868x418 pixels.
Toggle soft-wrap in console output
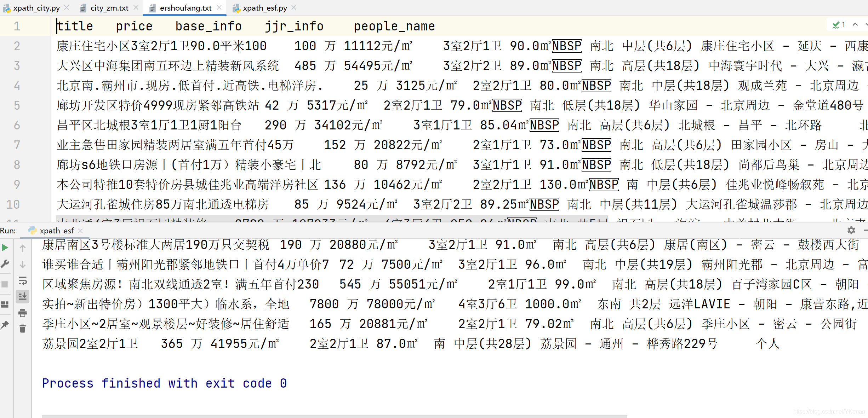[x=23, y=281]
